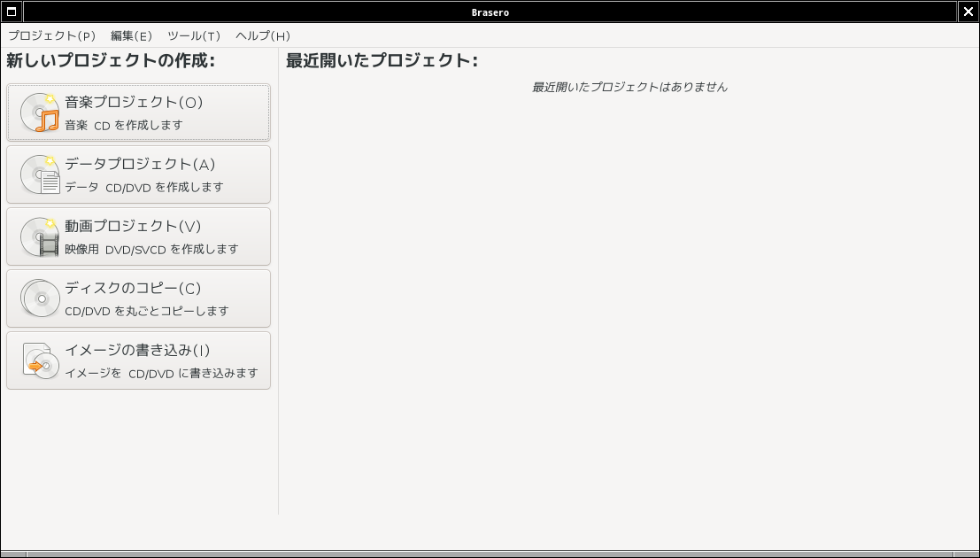The height and width of the screenshot is (558, 980).
Task: Click the data disc document icon
Action: coord(40,174)
